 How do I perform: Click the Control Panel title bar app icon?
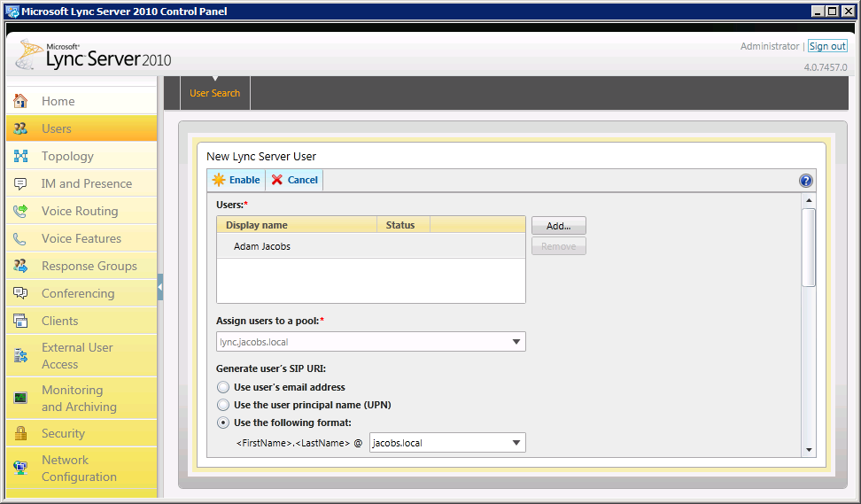[x=12, y=12]
